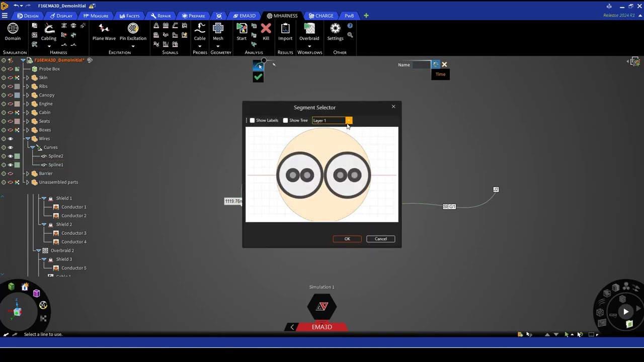Click OK in Segment Selector
Screen dimensions: 644x362
point(347,239)
